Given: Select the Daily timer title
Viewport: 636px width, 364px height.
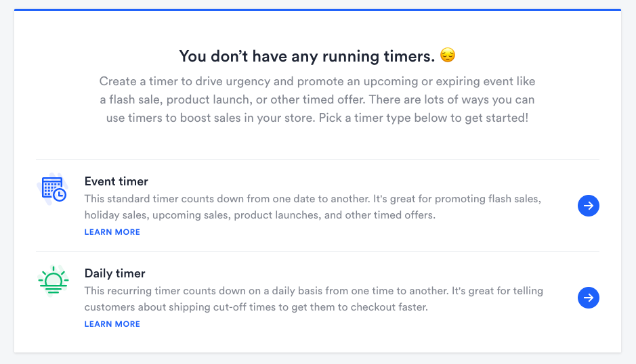Looking at the screenshot, I should pos(115,273).
